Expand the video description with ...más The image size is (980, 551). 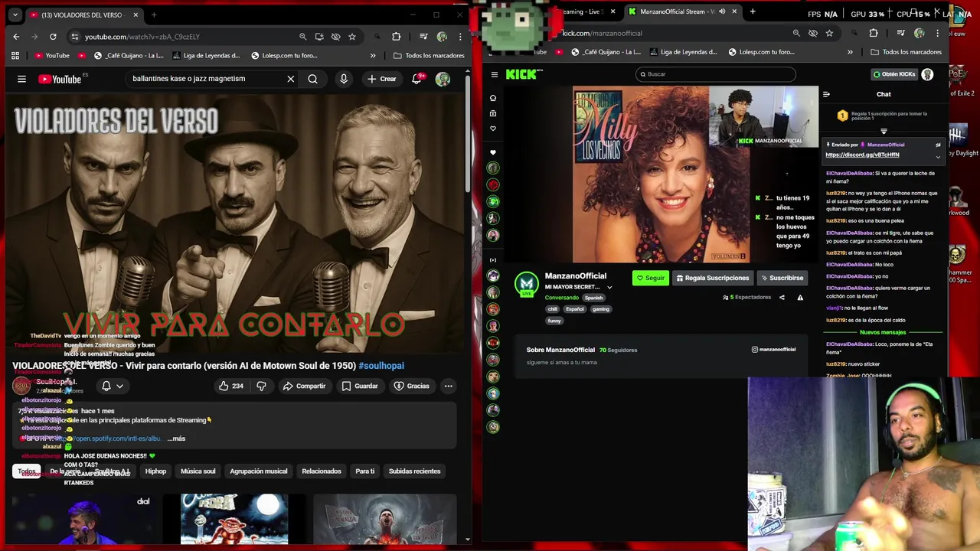pos(176,439)
